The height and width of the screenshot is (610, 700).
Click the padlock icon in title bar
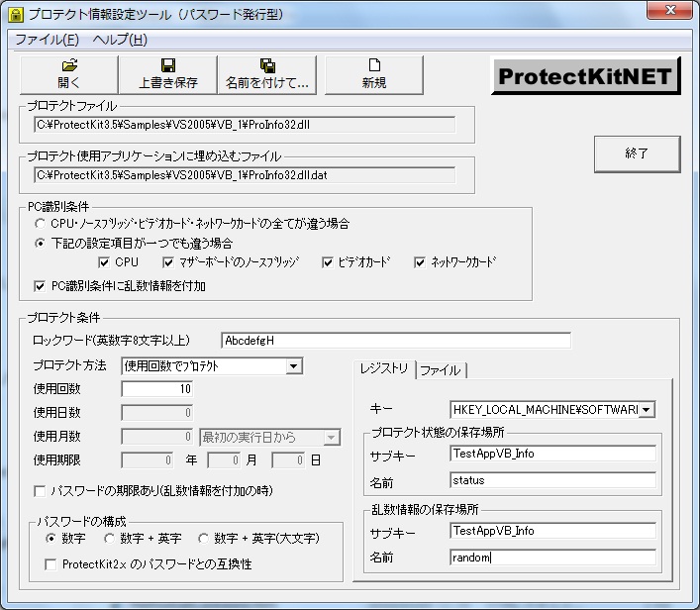[x=16, y=14]
